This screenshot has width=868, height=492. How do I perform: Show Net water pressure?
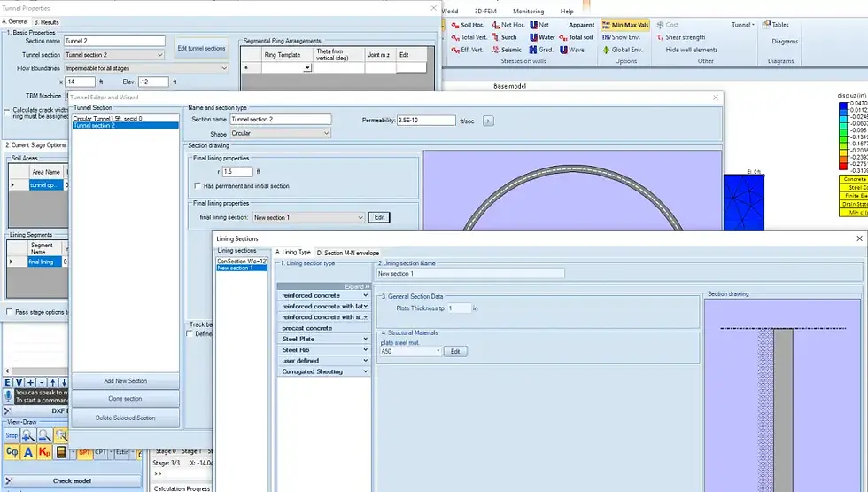(x=539, y=25)
